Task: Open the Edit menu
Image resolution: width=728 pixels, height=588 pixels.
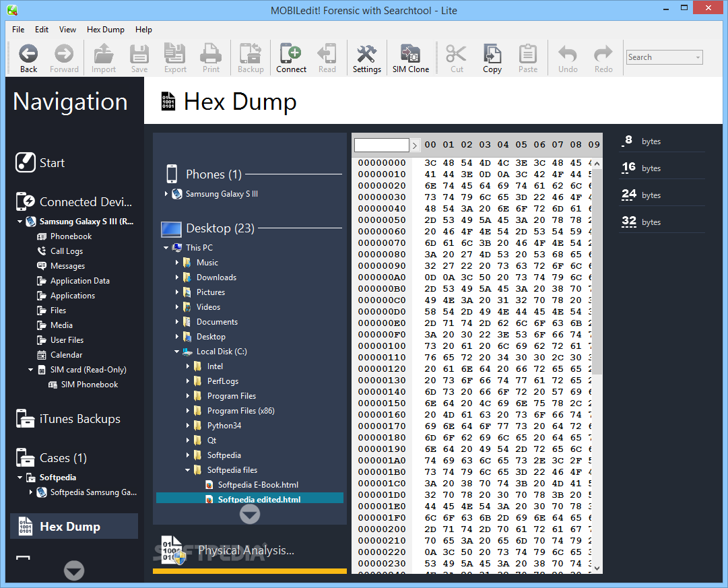Action: 41,29
